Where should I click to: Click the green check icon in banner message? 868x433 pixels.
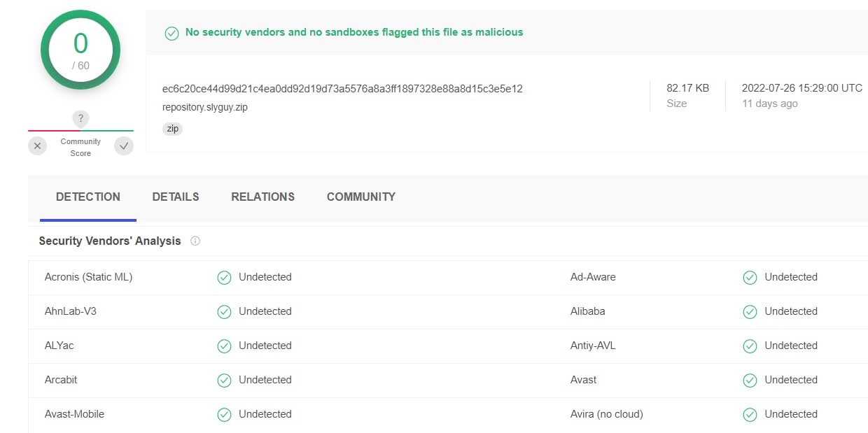tap(171, 33)
